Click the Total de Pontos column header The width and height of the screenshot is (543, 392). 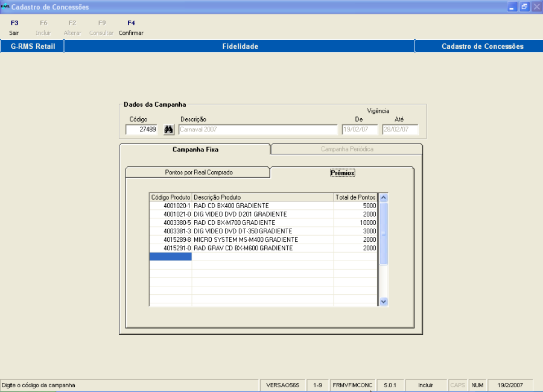coord(355,197)
